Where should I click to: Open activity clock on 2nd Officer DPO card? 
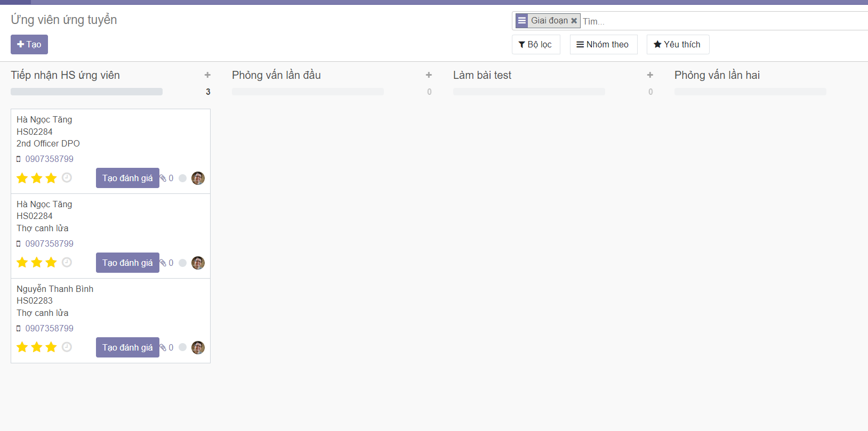[67, 178]
